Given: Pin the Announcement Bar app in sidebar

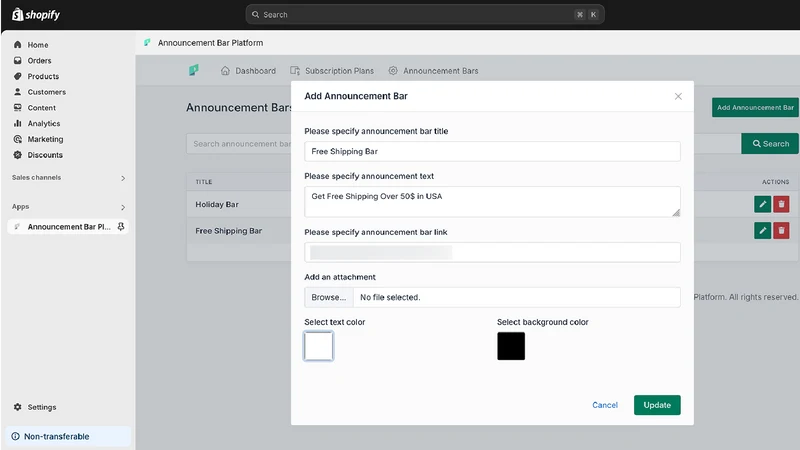Looking at the screenshot, I should coord(121,227).
